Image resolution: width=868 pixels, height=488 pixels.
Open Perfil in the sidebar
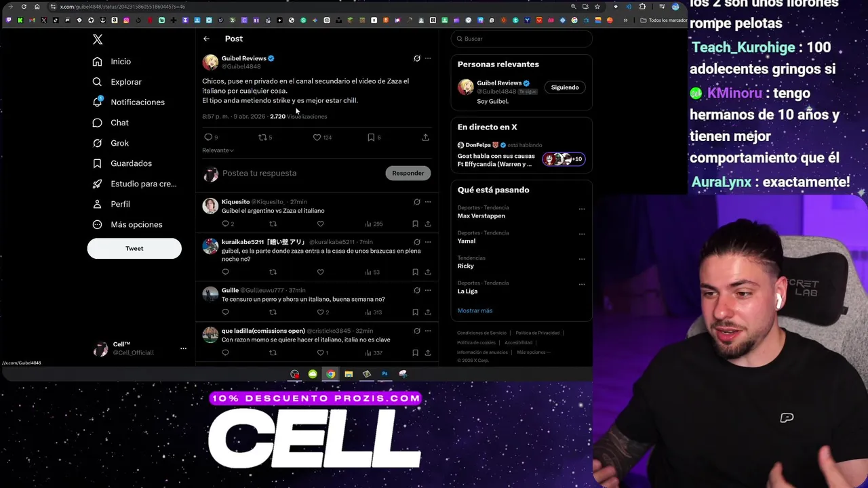(x=112, y=204)
